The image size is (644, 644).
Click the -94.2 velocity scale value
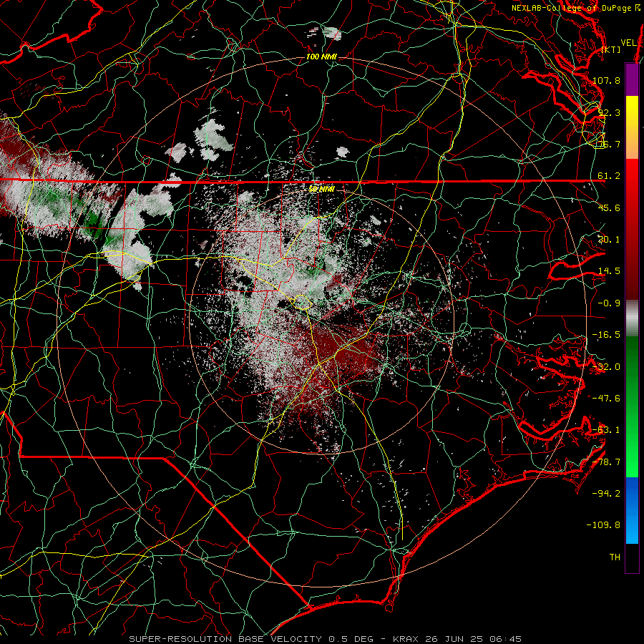pyautogui.click(x=606, y=494)
